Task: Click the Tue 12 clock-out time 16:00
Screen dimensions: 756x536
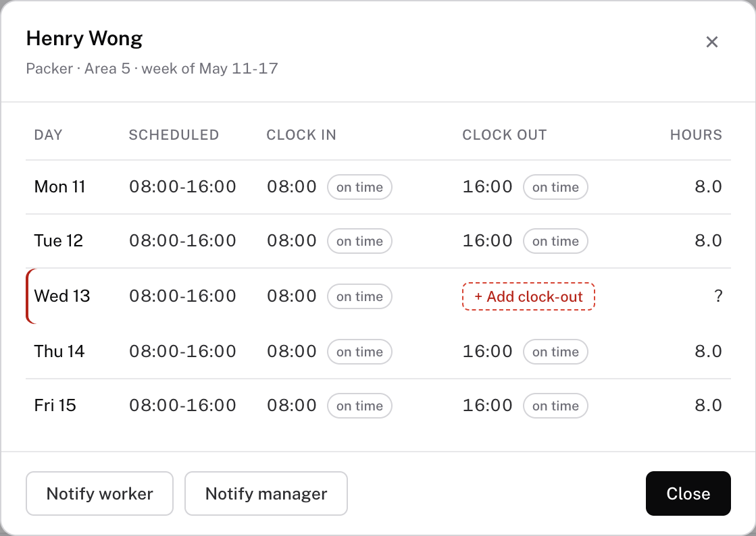Action: coord(487,241)
